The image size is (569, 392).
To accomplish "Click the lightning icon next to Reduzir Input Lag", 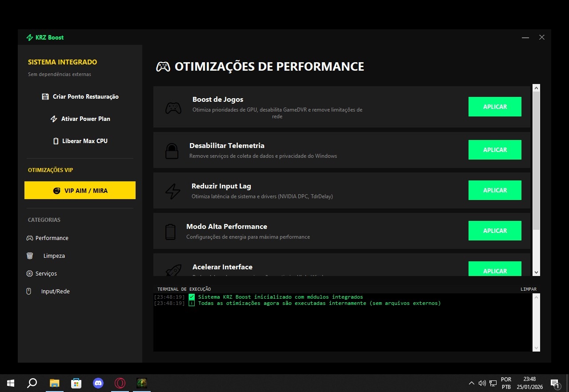I will point(172,190).
